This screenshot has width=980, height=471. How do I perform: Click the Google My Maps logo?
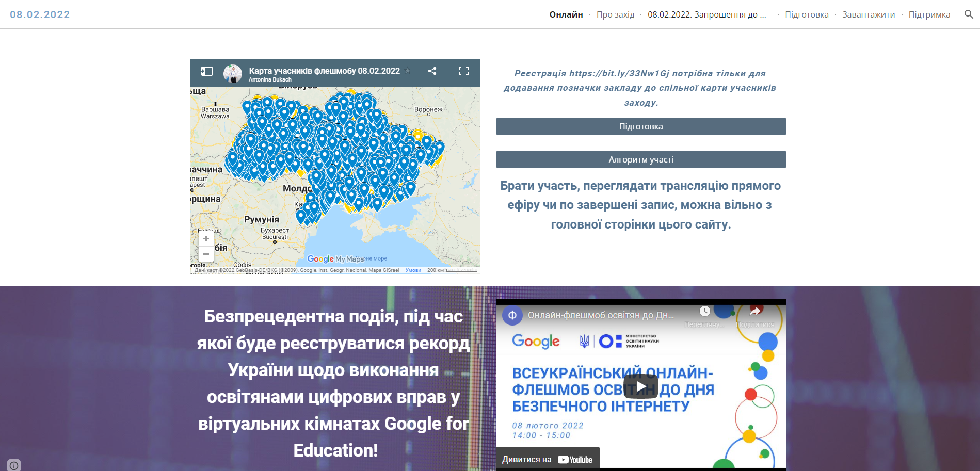pos(335,259)
